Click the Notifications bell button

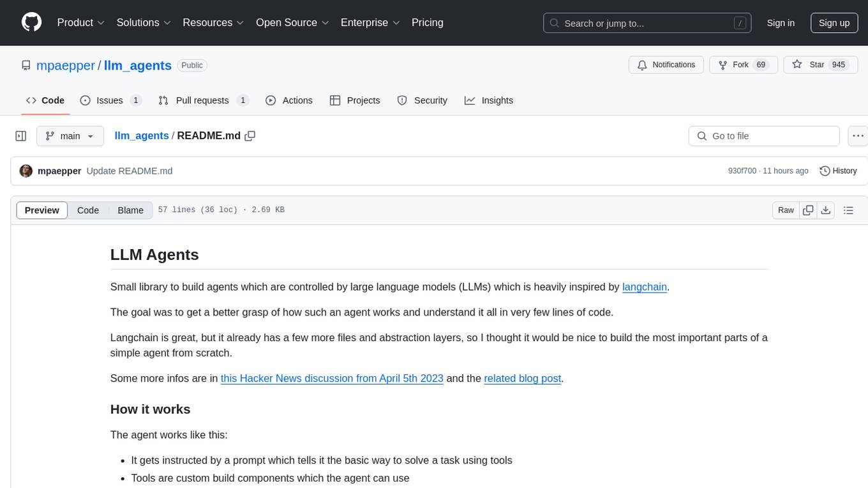coord(666,65)
